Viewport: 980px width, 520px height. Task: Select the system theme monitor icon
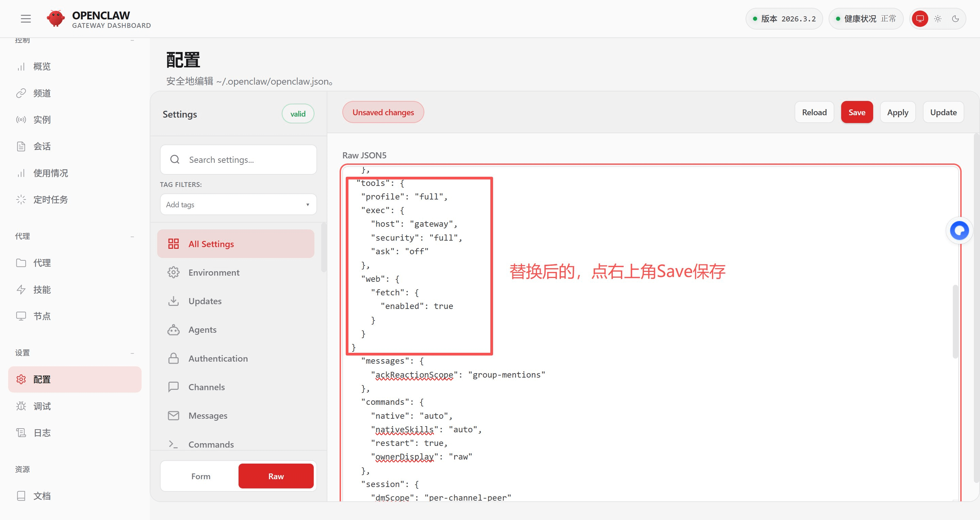[920, 19]
